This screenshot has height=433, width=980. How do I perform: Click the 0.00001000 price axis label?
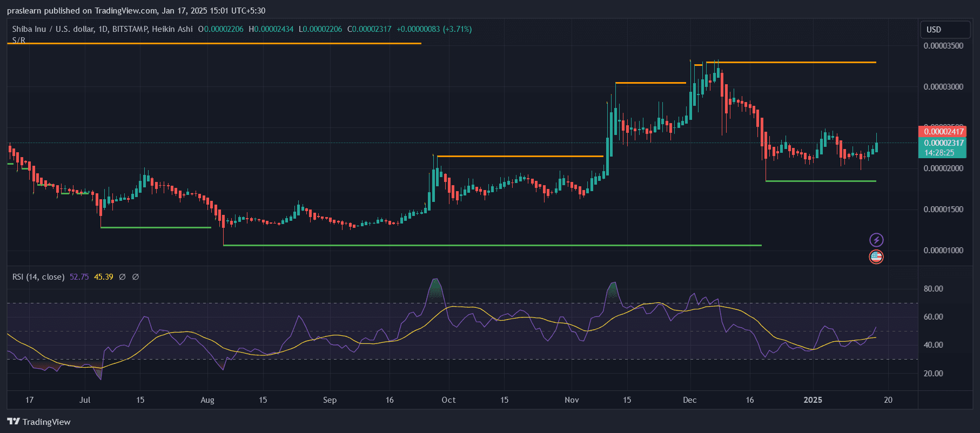pyautogui.click(x=943, y=251)
